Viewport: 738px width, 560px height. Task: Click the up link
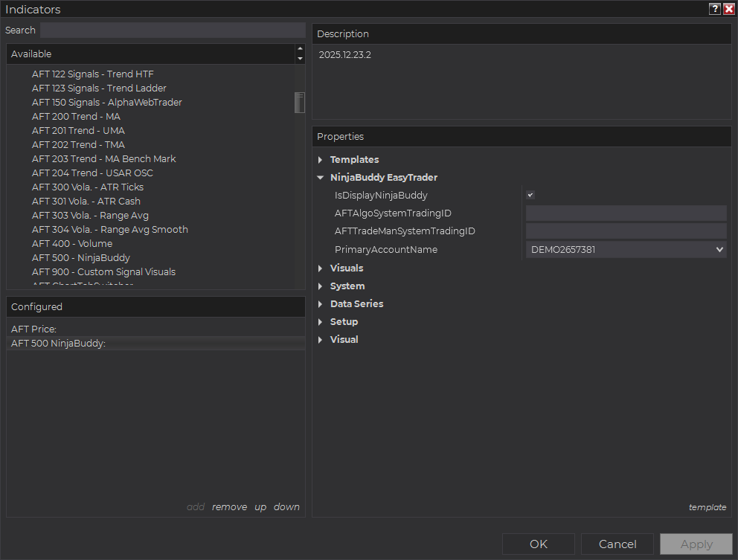260,506
